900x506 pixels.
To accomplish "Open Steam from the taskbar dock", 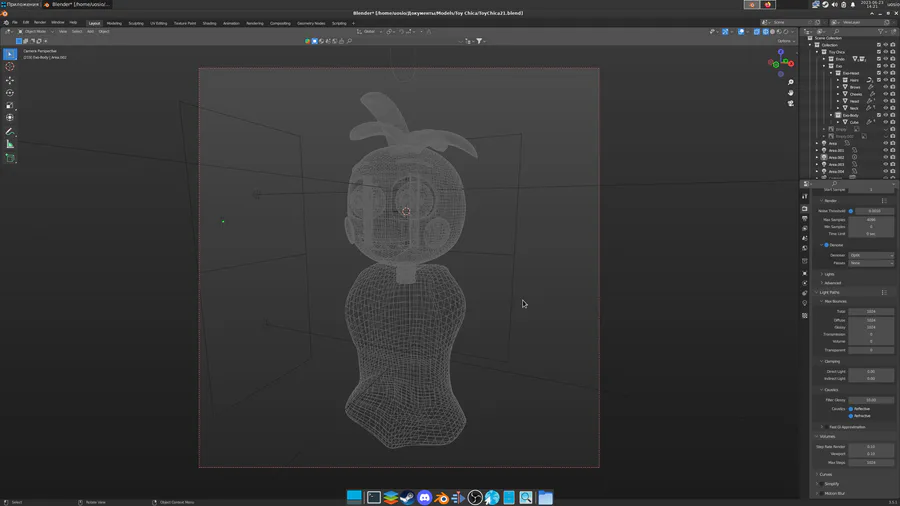I will tap(408, 497).
